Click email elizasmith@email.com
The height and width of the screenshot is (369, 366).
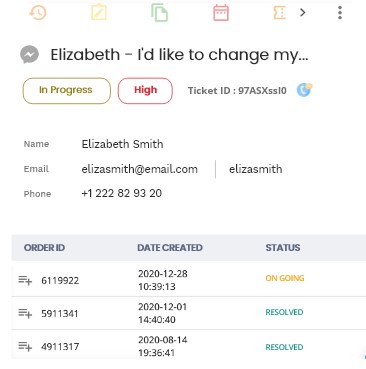140,169
